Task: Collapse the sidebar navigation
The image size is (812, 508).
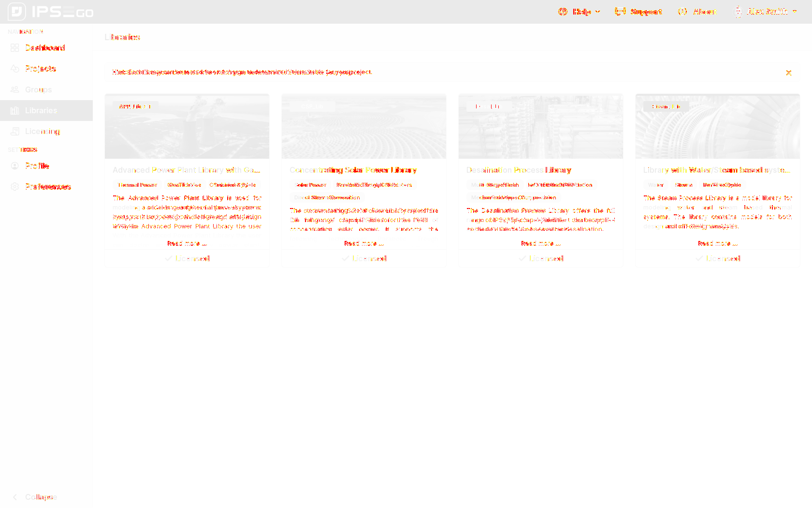Action: click(x=35, y=497)
